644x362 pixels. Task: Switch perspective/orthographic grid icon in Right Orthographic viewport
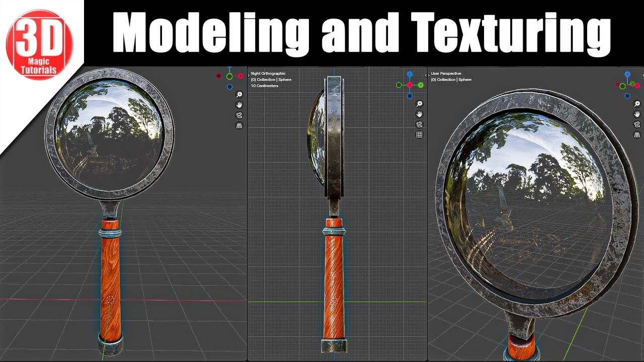pyautogui.click(x=419, y=135)
